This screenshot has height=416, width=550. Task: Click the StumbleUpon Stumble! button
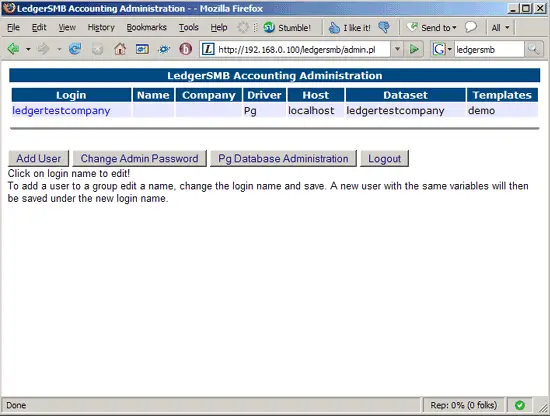[x=287, y=27]
